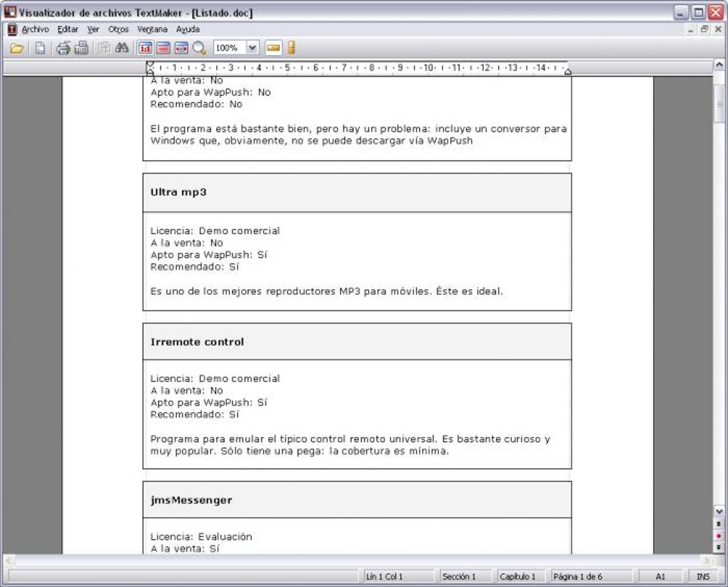Click the red dot browse button
Screen dimensions: 728x587
pyautogui.click(x=719, y=536)
